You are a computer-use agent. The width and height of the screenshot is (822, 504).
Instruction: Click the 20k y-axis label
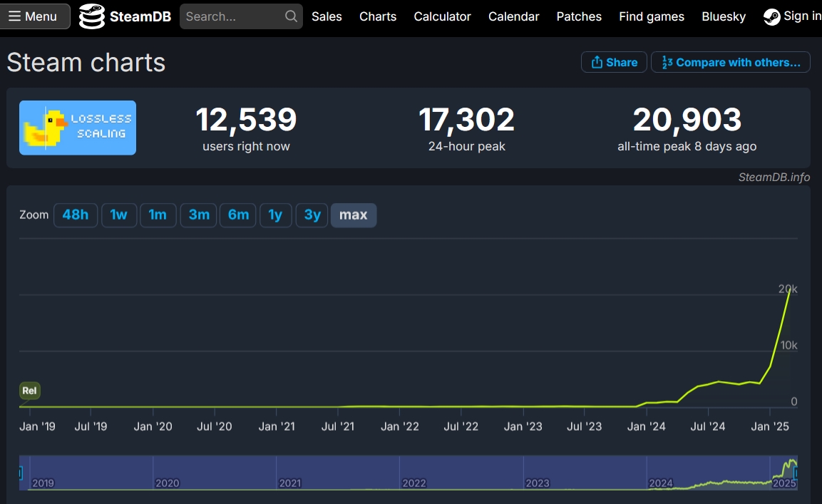788,289
